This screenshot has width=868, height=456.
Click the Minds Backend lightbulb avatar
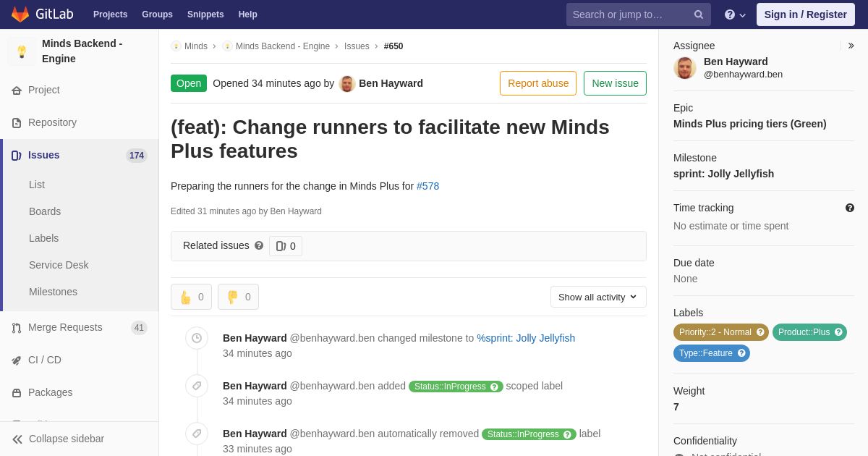pos(22,51)
